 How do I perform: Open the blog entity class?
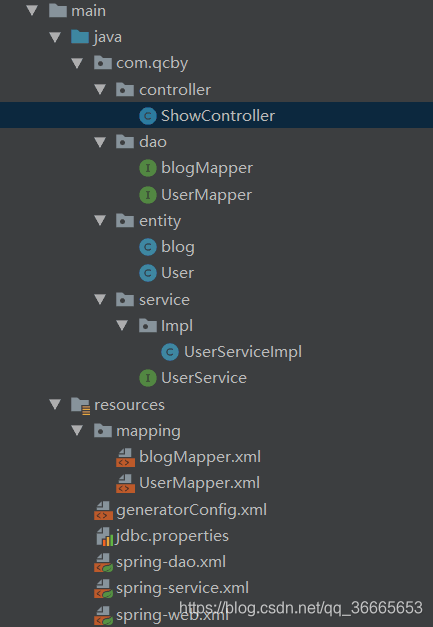[x=178, y=247]
